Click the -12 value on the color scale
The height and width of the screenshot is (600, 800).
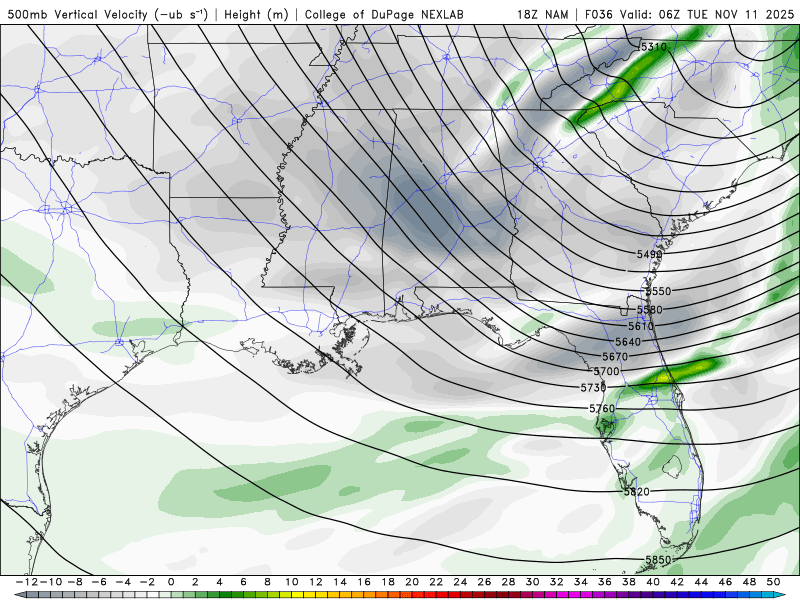pos(27,582)
